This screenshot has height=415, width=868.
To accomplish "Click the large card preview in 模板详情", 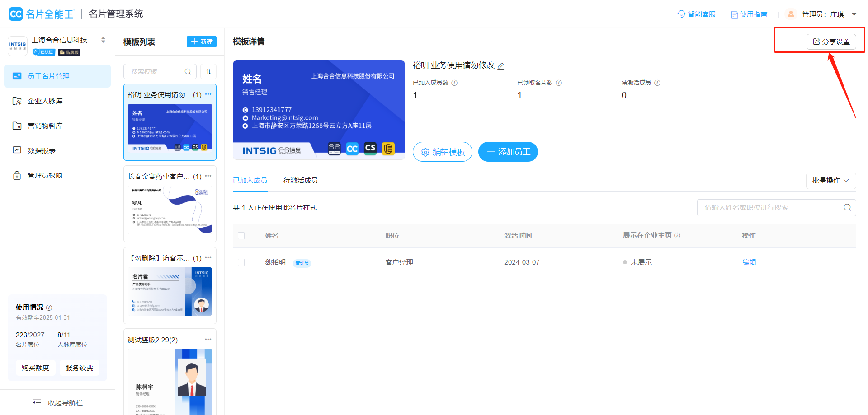I will [x=319, y=110].
